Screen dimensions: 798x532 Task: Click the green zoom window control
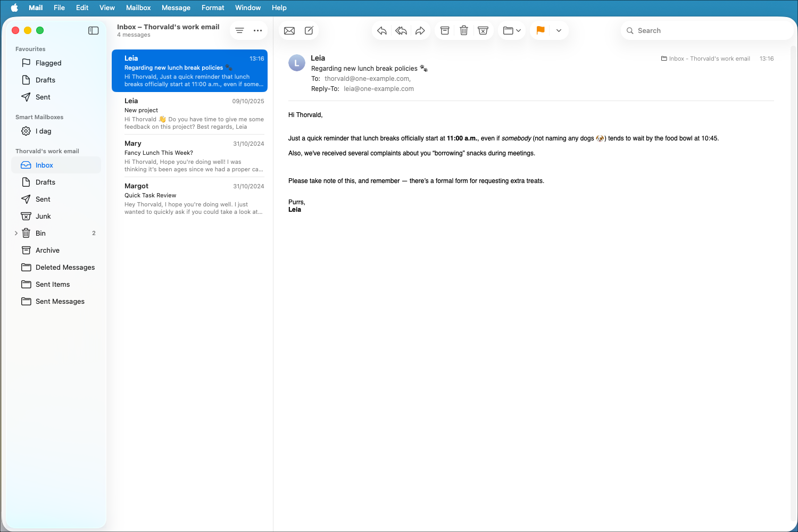coord(40,30)
